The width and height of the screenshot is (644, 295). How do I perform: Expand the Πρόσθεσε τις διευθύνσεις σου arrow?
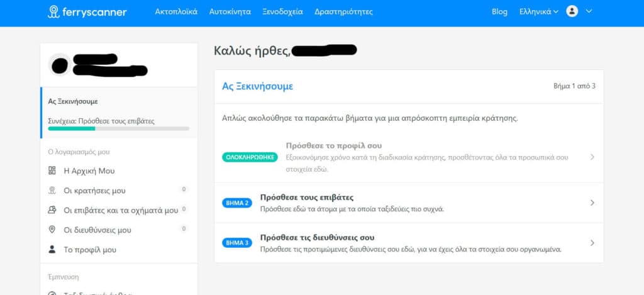[592, 243]
